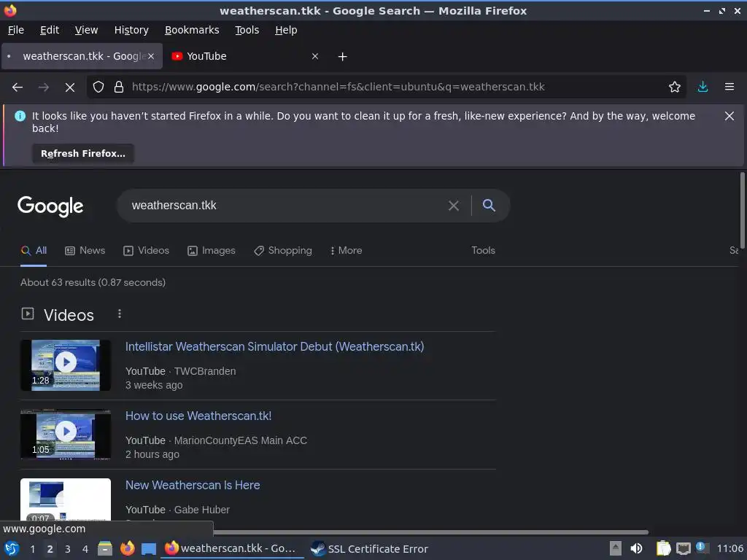747x560 pixels.
Task: Click the Refresh Firefox button
Action: [83, 154]
